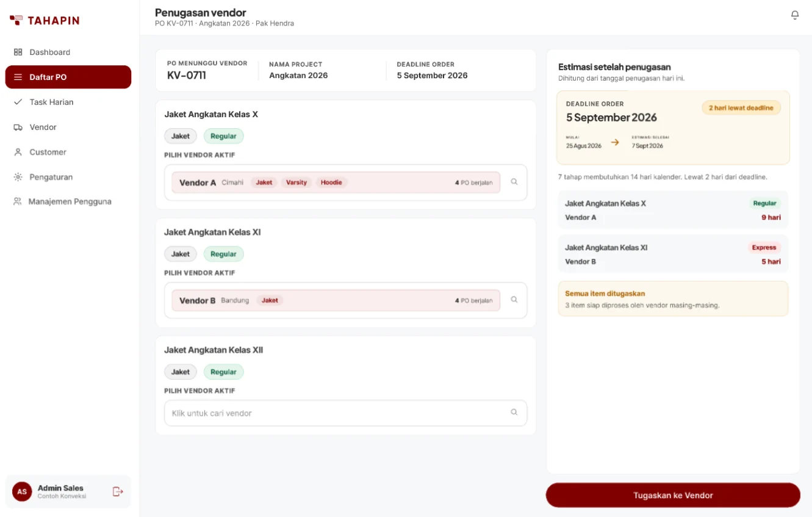Click the Pengaturan gear icon
This screenshot has height=517, width=812.
[x=18, y=177]
